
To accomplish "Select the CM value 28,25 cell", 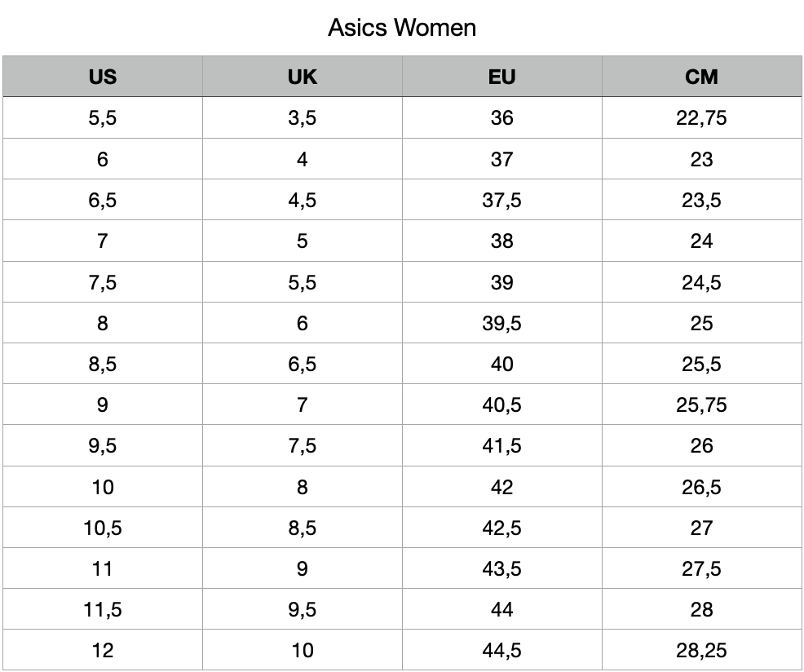I will [701, 650].
